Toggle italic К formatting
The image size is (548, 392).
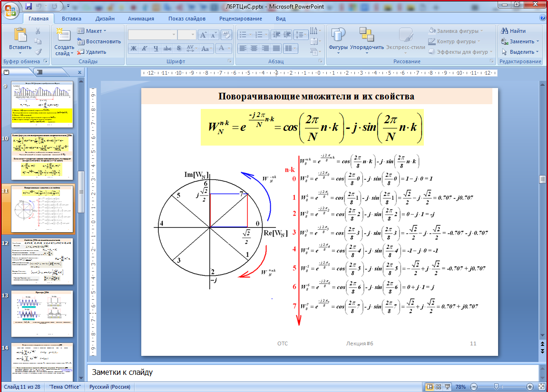click(x=145, y=49)
